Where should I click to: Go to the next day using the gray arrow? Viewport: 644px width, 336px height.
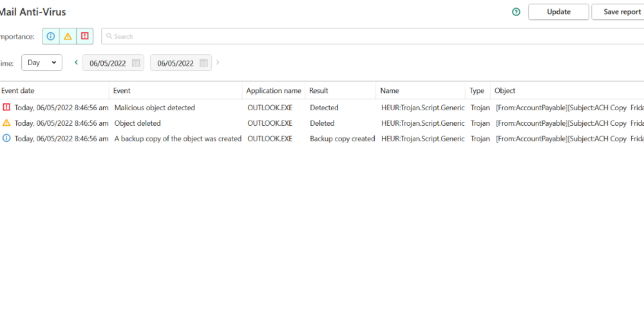[x=218, y=63]
